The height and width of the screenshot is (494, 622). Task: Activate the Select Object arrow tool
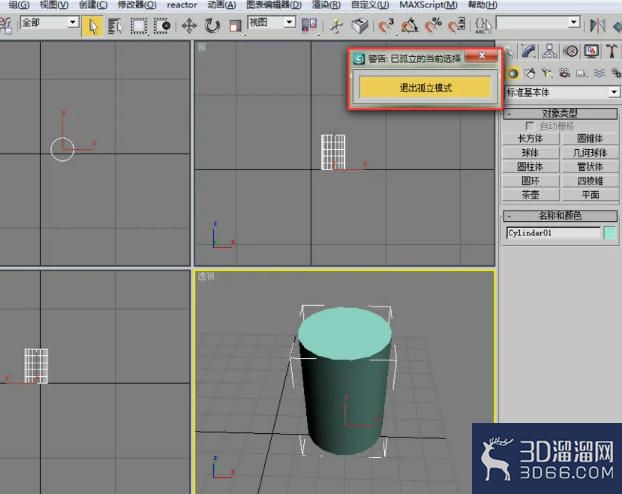click(93, 27)
